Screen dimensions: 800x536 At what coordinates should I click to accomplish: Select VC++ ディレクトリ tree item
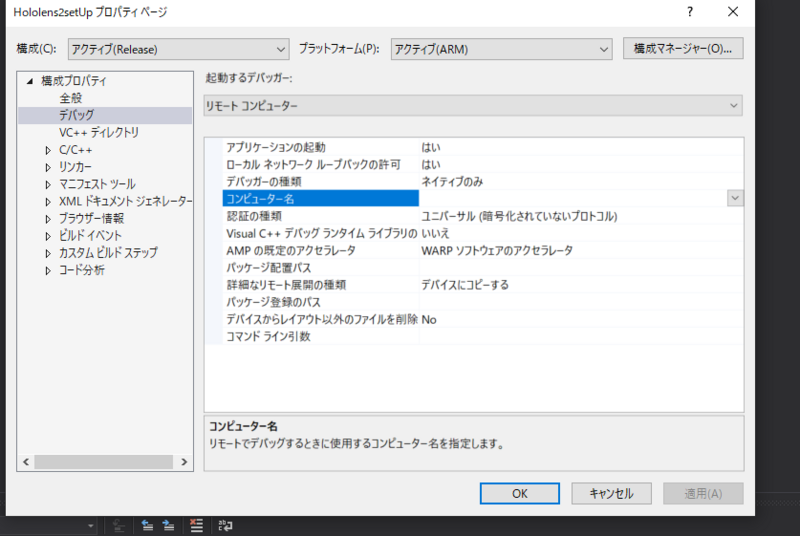(98, 133)
